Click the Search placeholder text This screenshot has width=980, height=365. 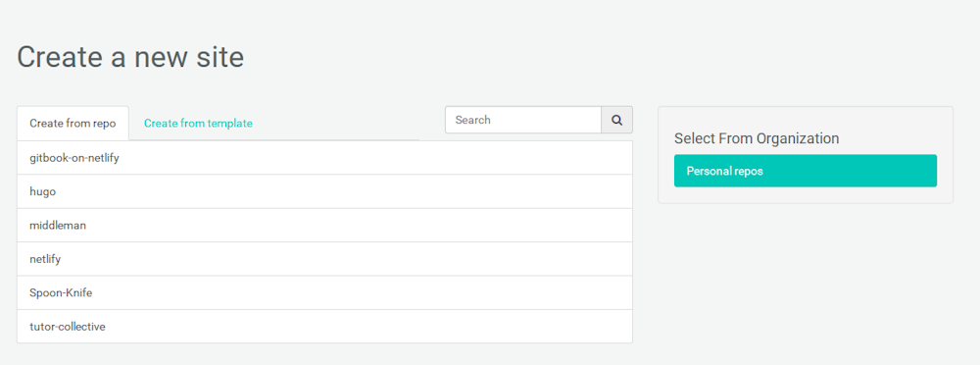tap(473, 120)
